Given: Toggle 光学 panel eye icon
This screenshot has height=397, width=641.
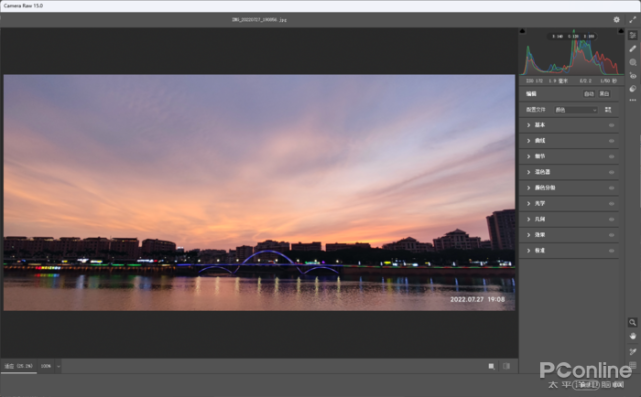Looking at the screenshot, I should 612,204.
